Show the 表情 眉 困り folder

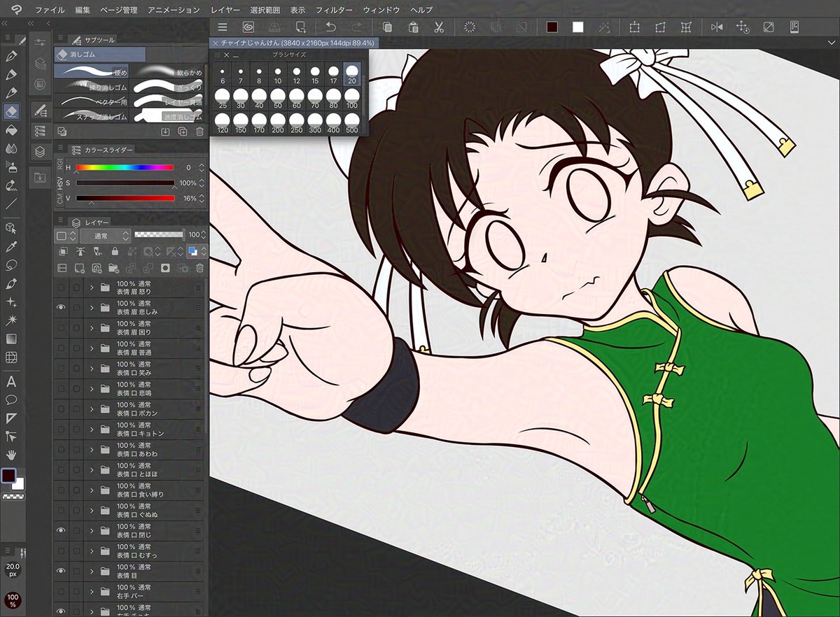(x=62, y=328)
